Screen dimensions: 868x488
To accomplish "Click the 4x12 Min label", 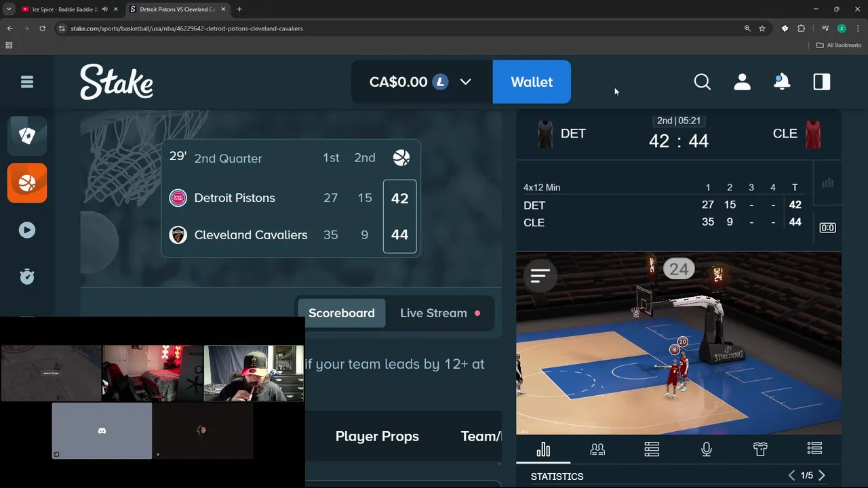I will 542,188.
